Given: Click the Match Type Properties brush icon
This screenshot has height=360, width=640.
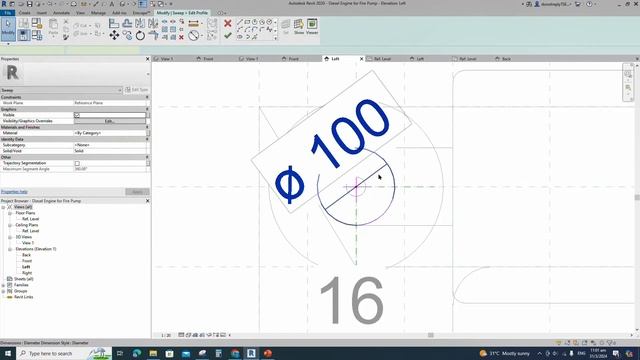Looking at the screenshot, I should coord(66,37).
